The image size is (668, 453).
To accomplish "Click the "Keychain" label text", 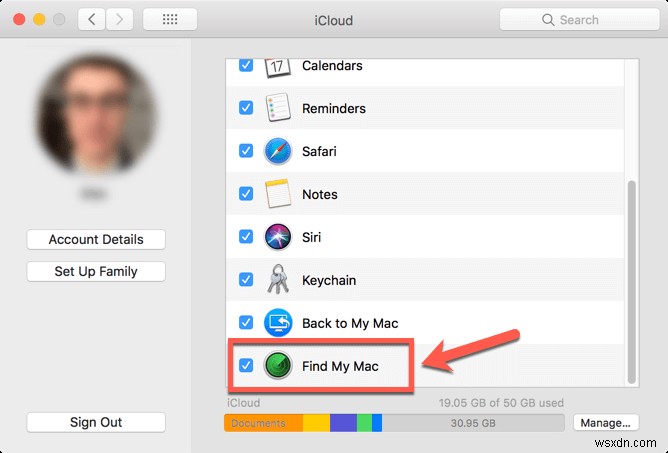I will coord(329,280).
